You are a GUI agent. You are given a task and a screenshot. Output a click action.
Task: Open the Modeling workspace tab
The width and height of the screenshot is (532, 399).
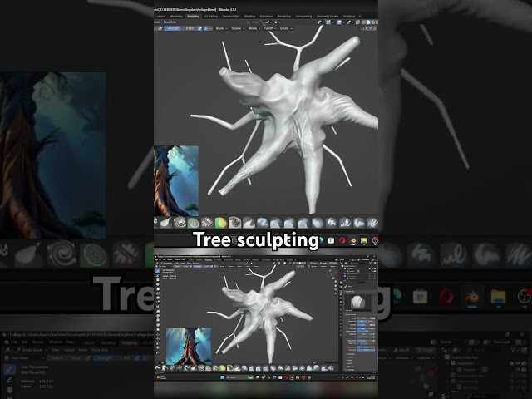point(176,17)
